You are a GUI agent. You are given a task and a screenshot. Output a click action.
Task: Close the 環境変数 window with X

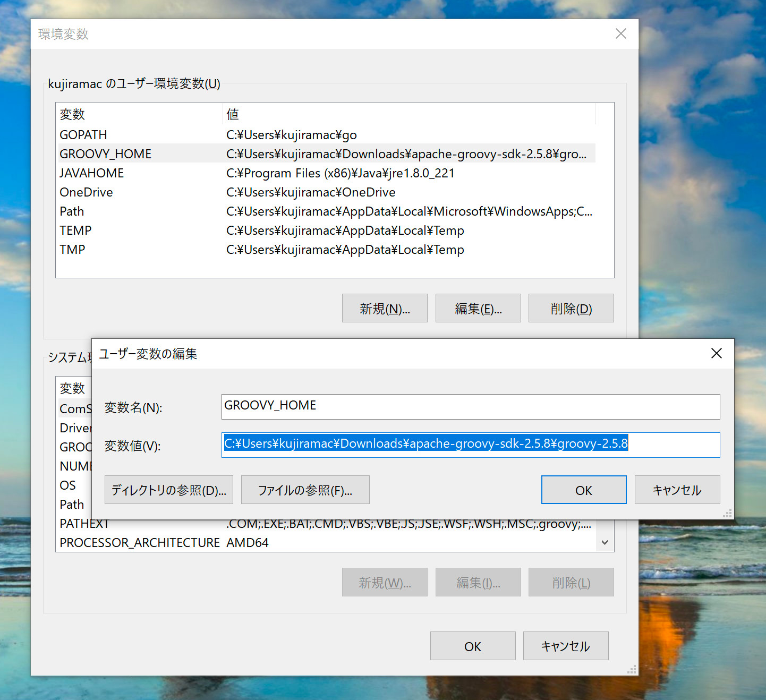pyautogui.click(x=620, y=34)
